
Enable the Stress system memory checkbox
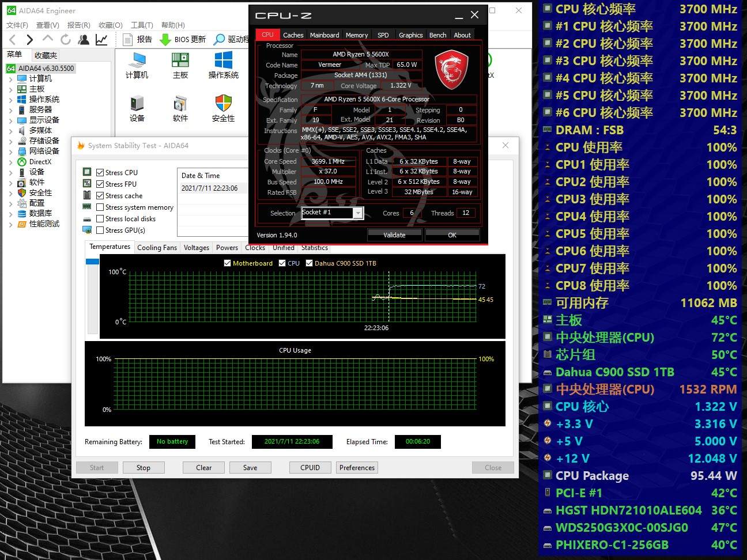(x=100, y=207)
